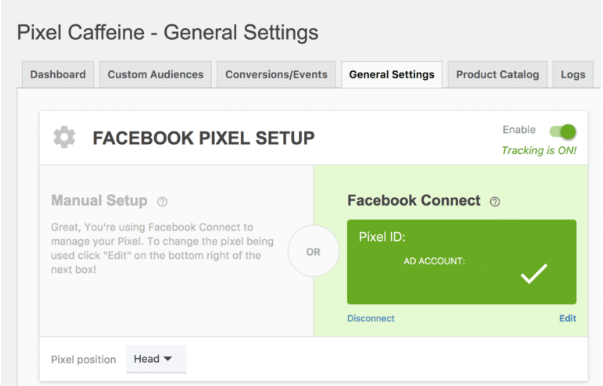Click the Manual Setup heading
The image size is (603, 386).
(99, 201)
